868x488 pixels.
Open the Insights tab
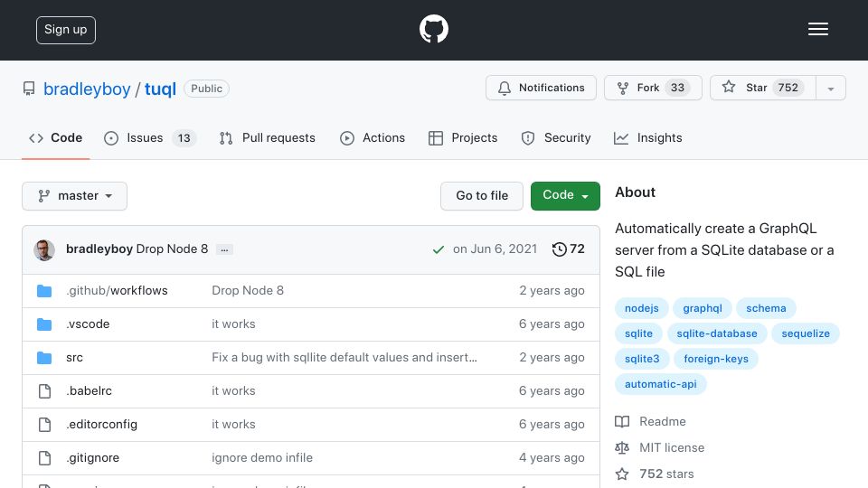(647, 137)
